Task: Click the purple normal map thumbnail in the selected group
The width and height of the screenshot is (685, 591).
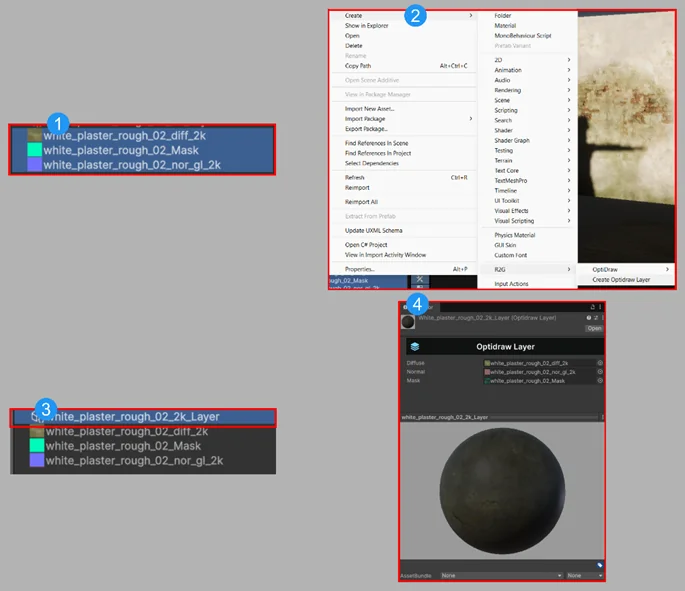Action: tap(35, 165)
